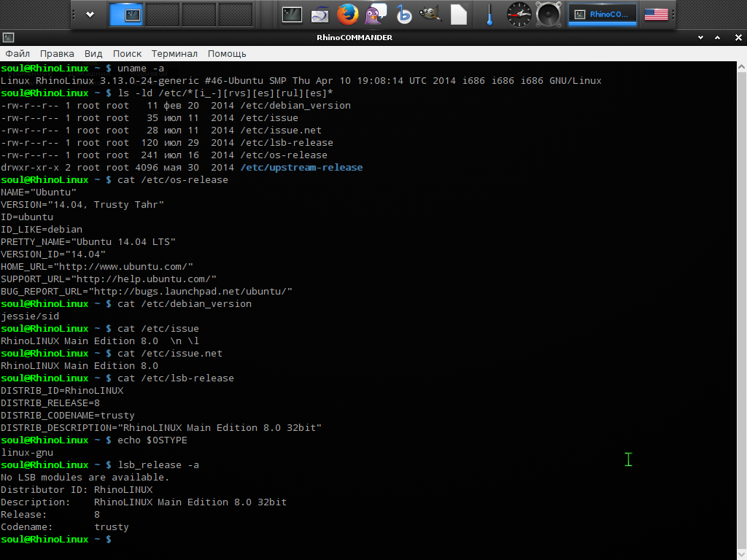Click the blue /etc/upstream-release directory name
747x560 pixels.
[x=301, y=167]
